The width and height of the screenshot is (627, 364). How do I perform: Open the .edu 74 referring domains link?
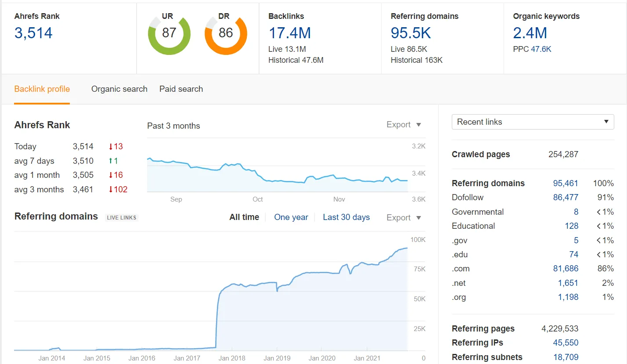(x=573, y=255)
